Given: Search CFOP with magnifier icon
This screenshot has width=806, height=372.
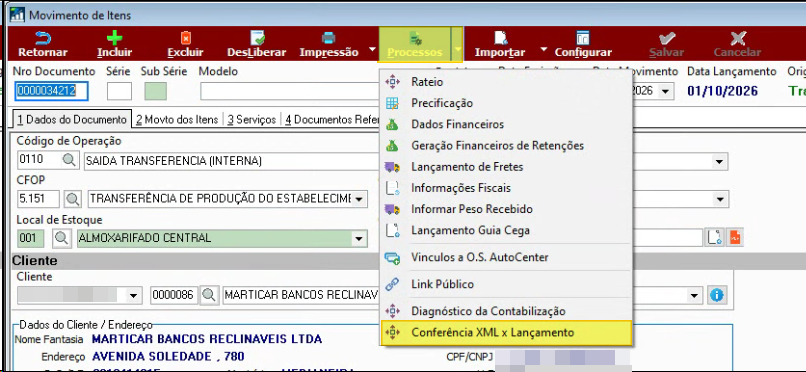Looking at the screenshot, I should [x=74, y=199].
